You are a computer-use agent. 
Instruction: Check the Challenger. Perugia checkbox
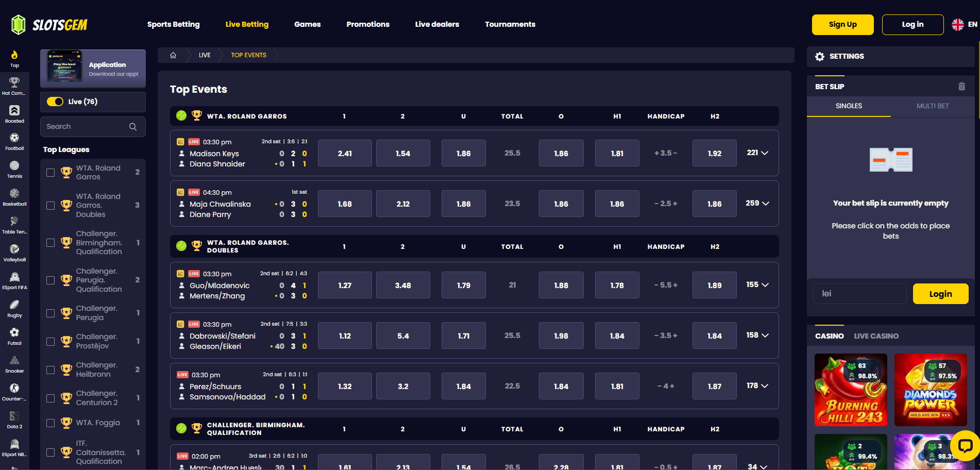pyautogui.click(x=50, y=313)
